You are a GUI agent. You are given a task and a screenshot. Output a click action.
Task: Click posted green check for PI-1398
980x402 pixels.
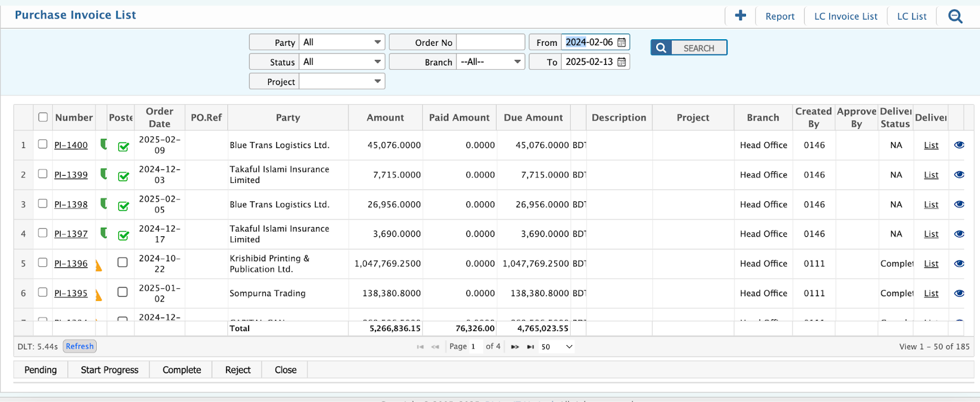coord(123,206)
